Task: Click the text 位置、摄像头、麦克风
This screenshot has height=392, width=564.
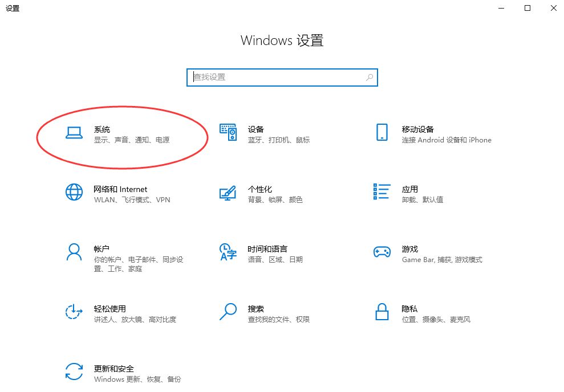Action: 436,320
